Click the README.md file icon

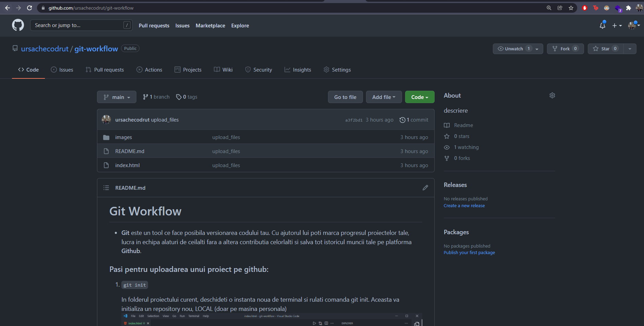click(x=106, y=151)
